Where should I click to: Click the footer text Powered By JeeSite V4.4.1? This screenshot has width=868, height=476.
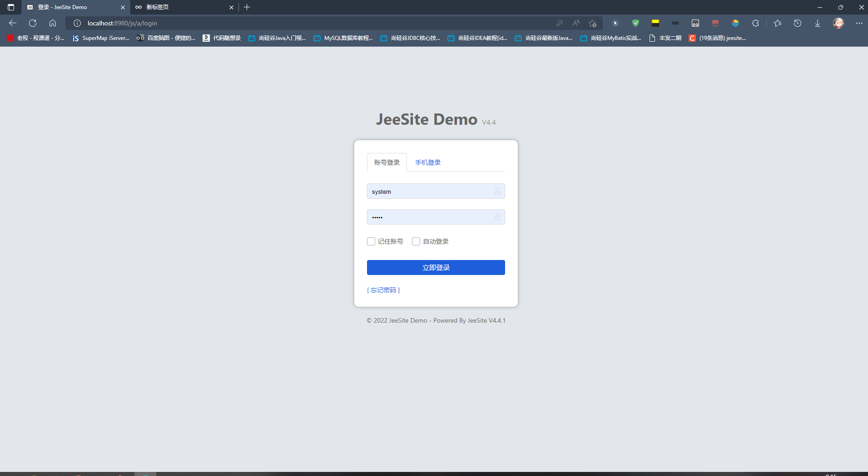click(469, 320)
